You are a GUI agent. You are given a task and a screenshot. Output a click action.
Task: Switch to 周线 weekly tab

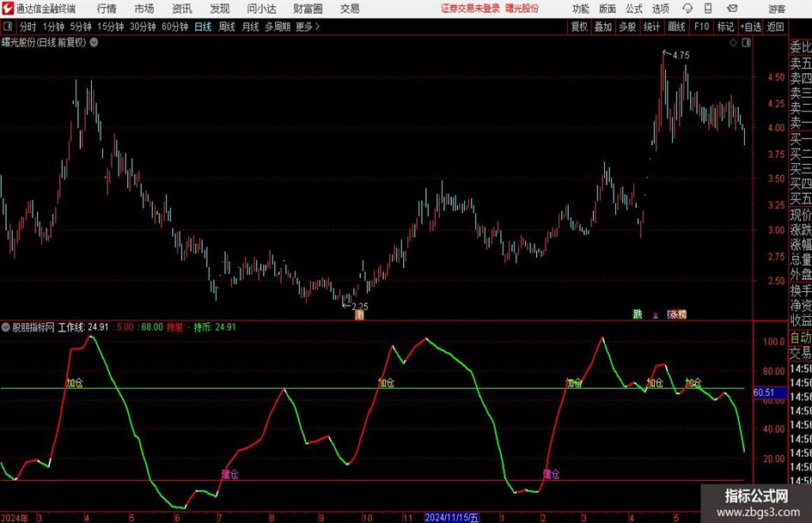[x=227, y=27]
